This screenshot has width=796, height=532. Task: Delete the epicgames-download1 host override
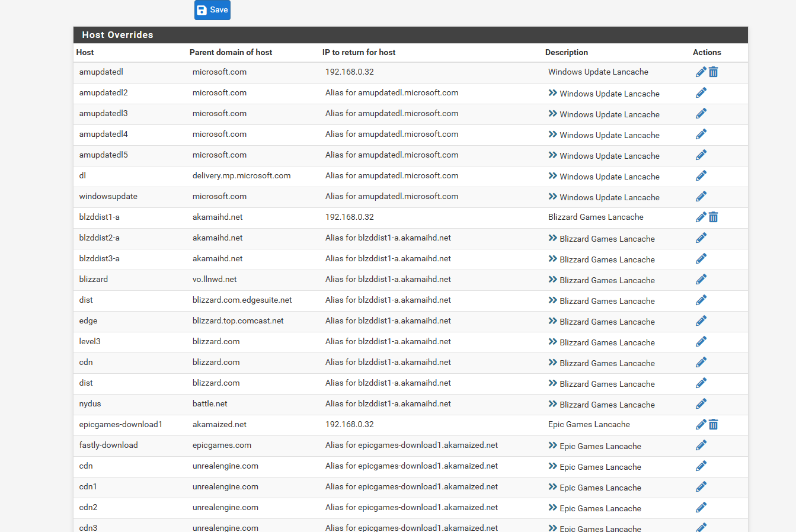click(714, 424)
